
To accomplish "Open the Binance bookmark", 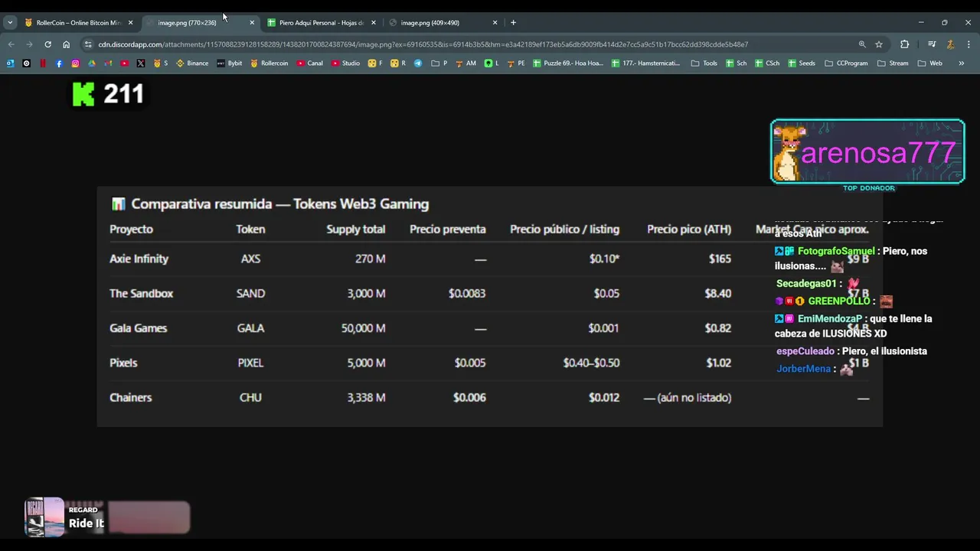I will [192, 64].
